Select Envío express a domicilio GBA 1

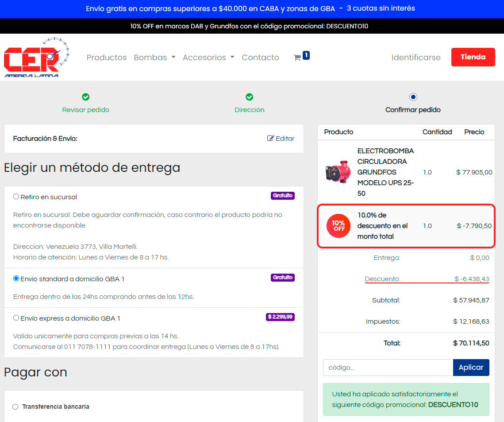pos(16,318)
